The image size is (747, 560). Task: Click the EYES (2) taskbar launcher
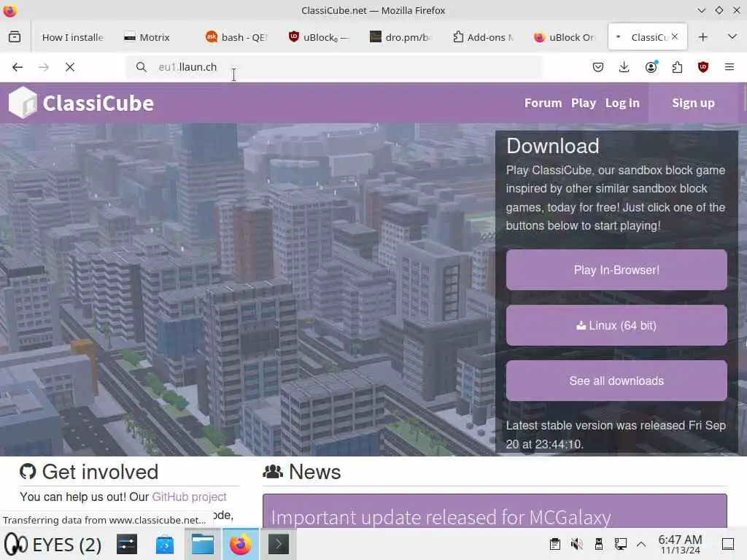click(53, 545)
